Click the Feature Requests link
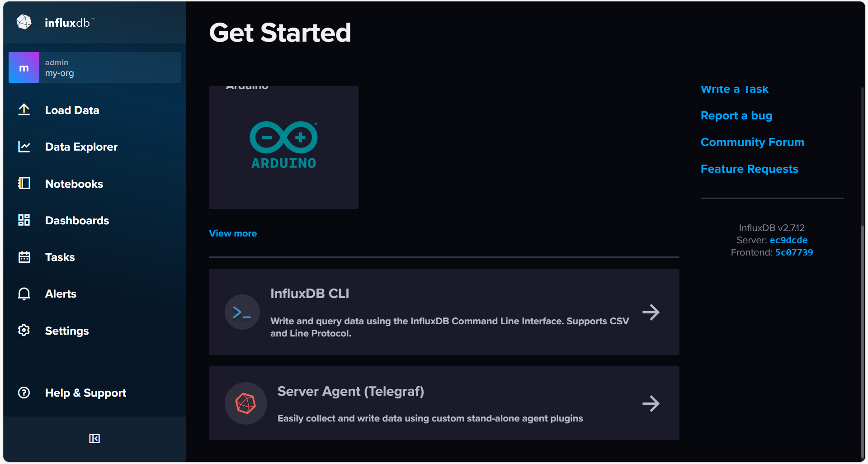This screenshot has width=868, height=464. 749,169
